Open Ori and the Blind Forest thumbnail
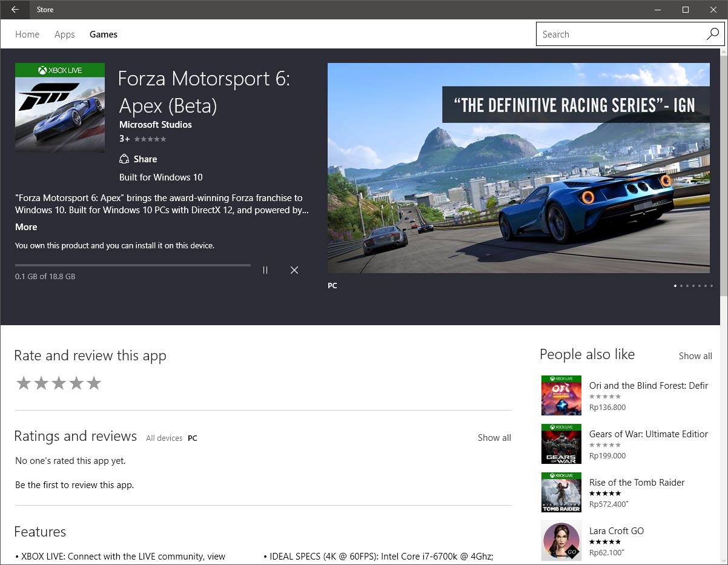This screenshot has width=728, height=565. tap(561, 395)
